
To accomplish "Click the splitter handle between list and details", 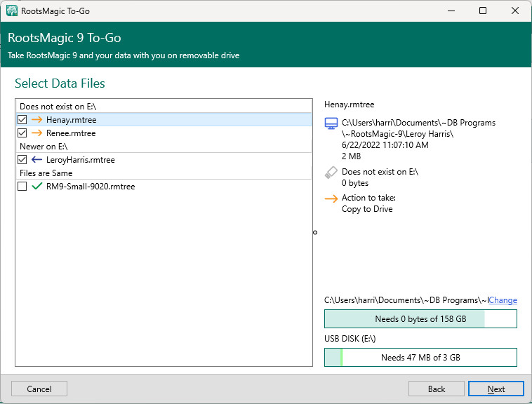I will pos(314,232).
